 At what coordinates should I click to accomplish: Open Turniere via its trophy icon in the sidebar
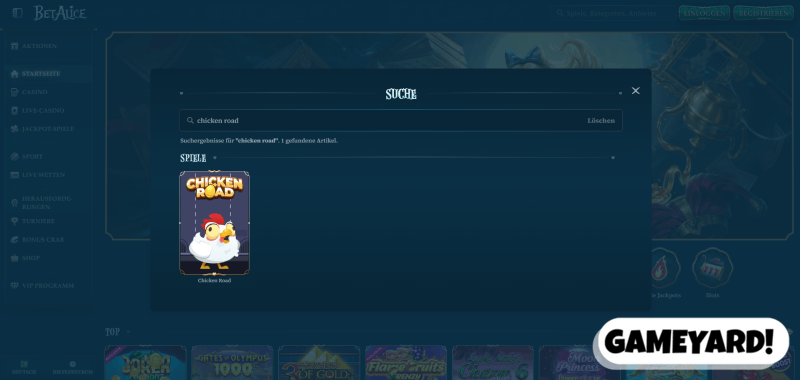(15, 221)
